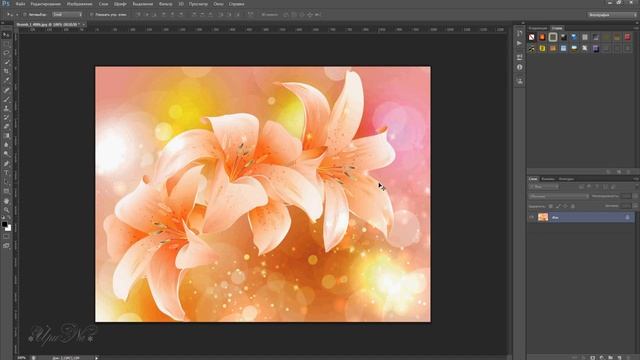
Task: Select the Clone Stamp tool
Action: (x=6, y=108)
